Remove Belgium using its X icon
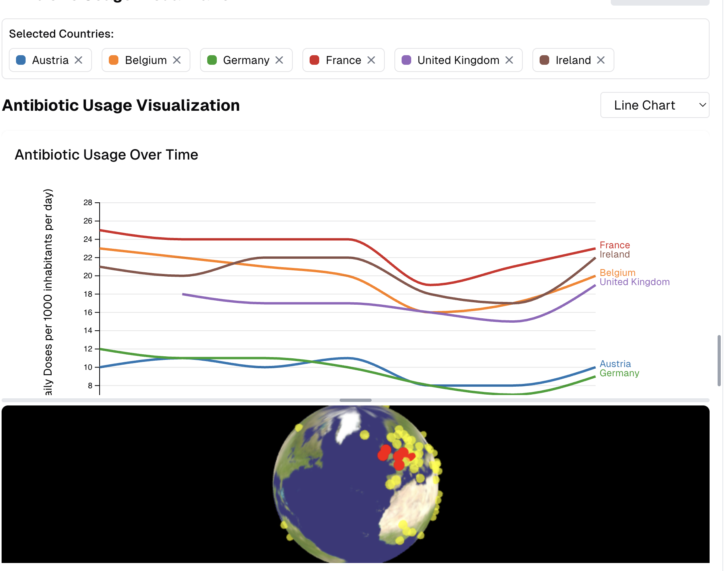This screenshot has width=728, height=571. (x=177, y=60)
